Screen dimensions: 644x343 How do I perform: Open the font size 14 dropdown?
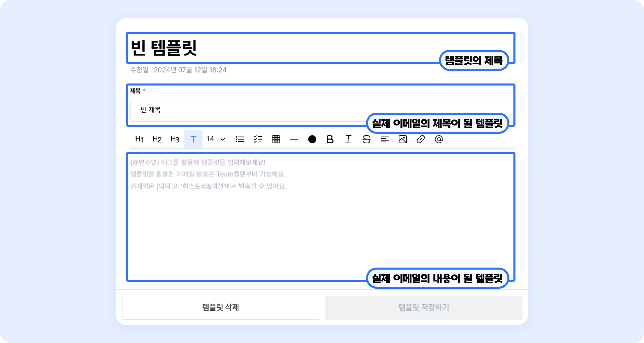210,139
